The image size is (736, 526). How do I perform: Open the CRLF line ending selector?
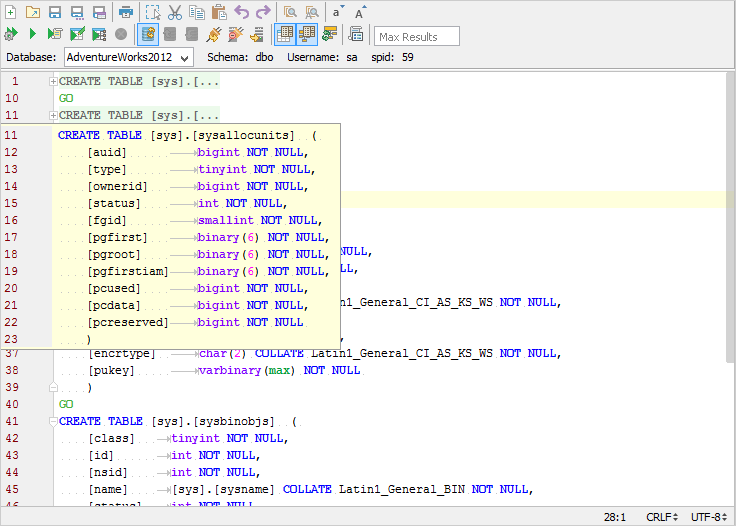[662, 517]
